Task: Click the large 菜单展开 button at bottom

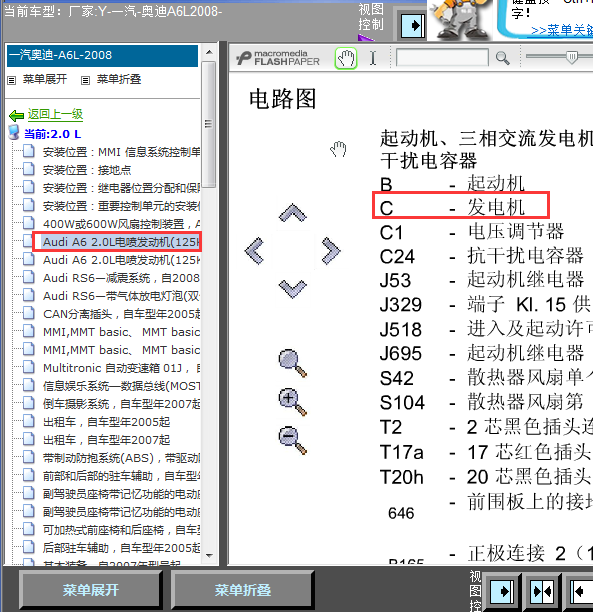Action: click(x=91, y=590)
